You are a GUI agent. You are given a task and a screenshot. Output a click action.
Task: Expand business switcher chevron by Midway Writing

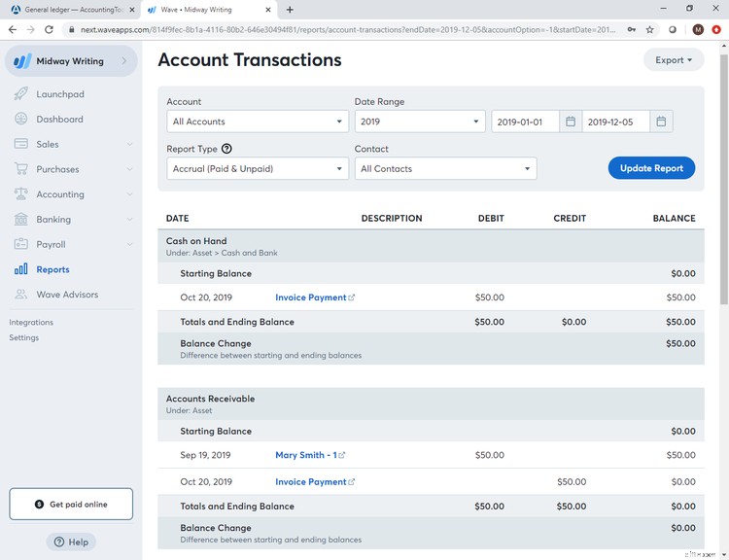point(124,61)
